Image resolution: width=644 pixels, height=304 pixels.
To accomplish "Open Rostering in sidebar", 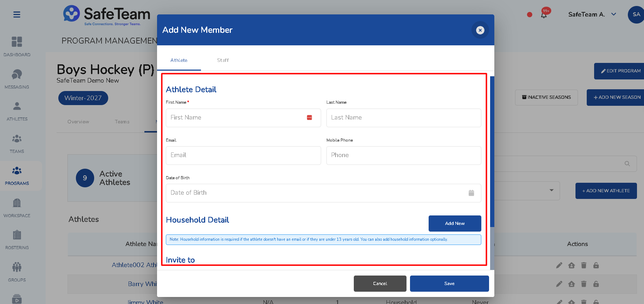I will 17,240.
